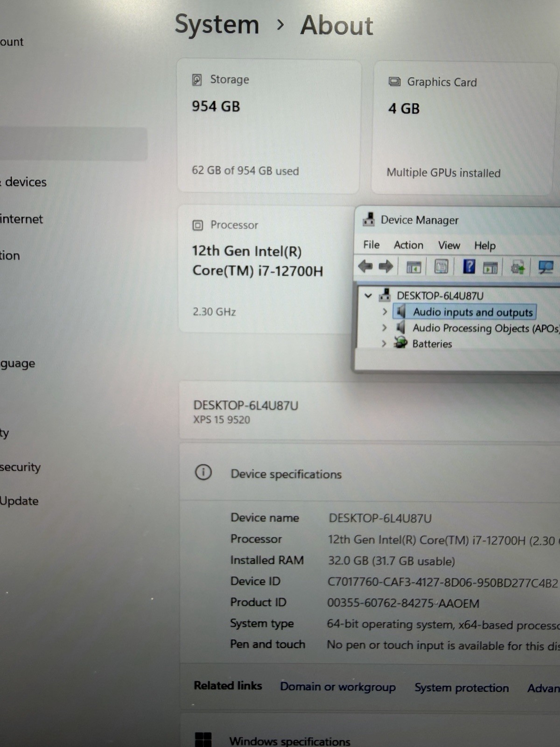Image resolution: width=560 pixels, height=747 pixels.
Task: Click the speaker icon for Audio inputs and outputs
Action: pos(400,311)
